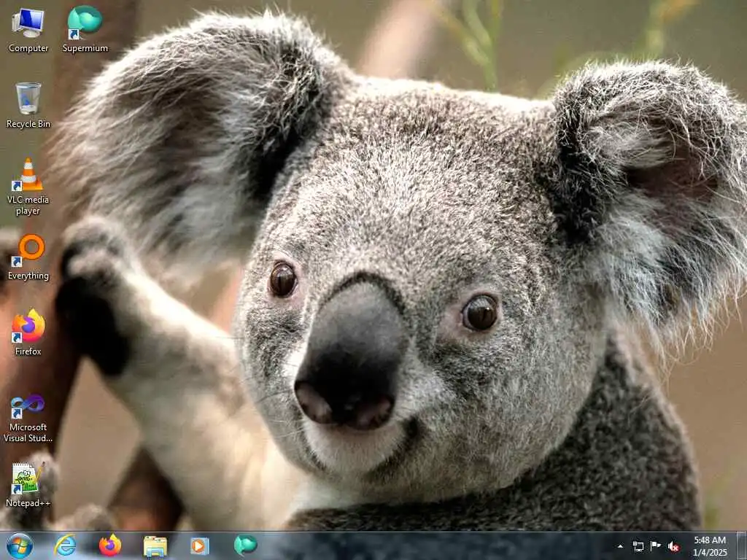Launch Firefox from the taskbar
Viewport: 747px width, 560px height.
coord(110,545)
